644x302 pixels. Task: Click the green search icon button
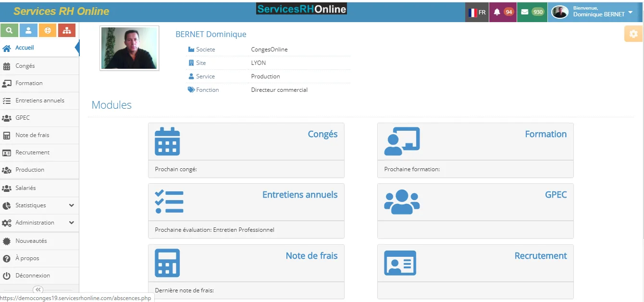[x=10, y=30]
